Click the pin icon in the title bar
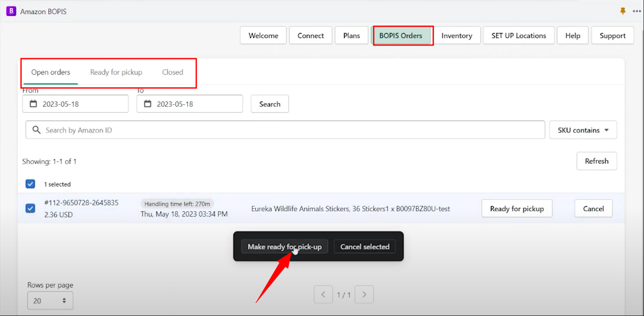644x316 pixels. pos(623,11)
